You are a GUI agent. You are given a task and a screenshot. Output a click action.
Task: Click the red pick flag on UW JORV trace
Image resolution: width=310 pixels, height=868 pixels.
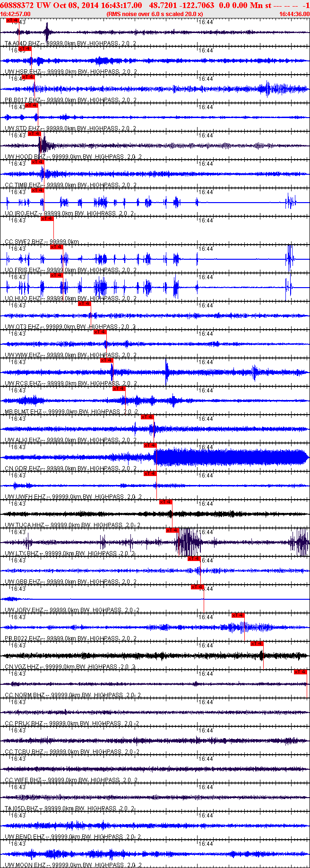198,587
